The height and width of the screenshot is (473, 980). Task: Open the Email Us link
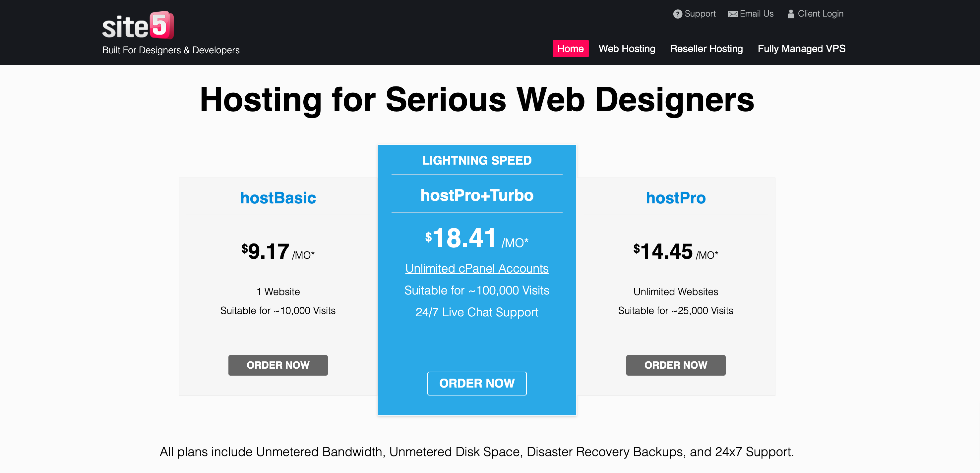click(757, 14)
